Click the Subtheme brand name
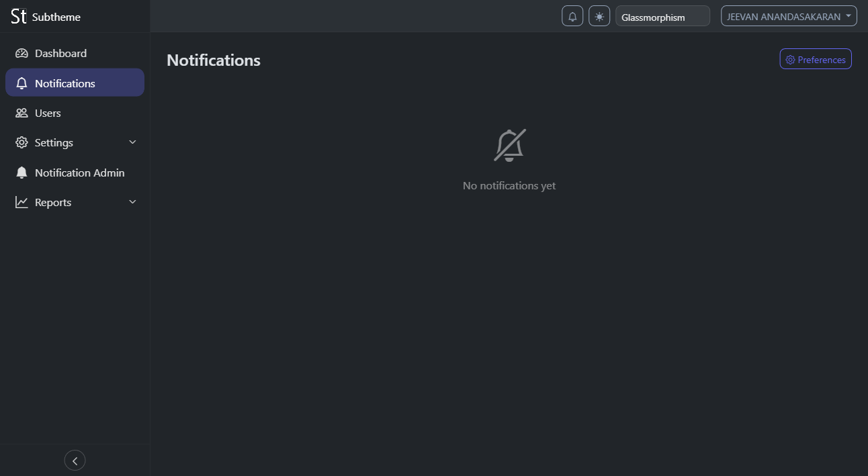 [x=56, y=17]
